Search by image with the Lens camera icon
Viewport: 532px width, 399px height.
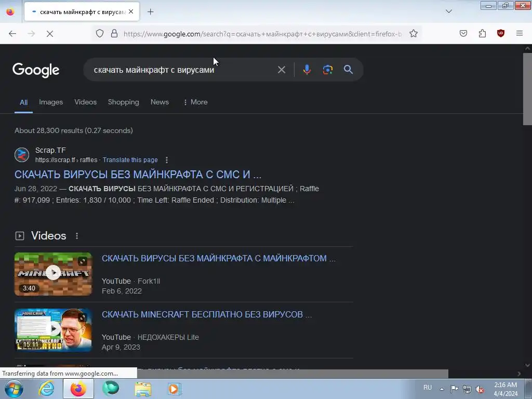pos(327,70)
